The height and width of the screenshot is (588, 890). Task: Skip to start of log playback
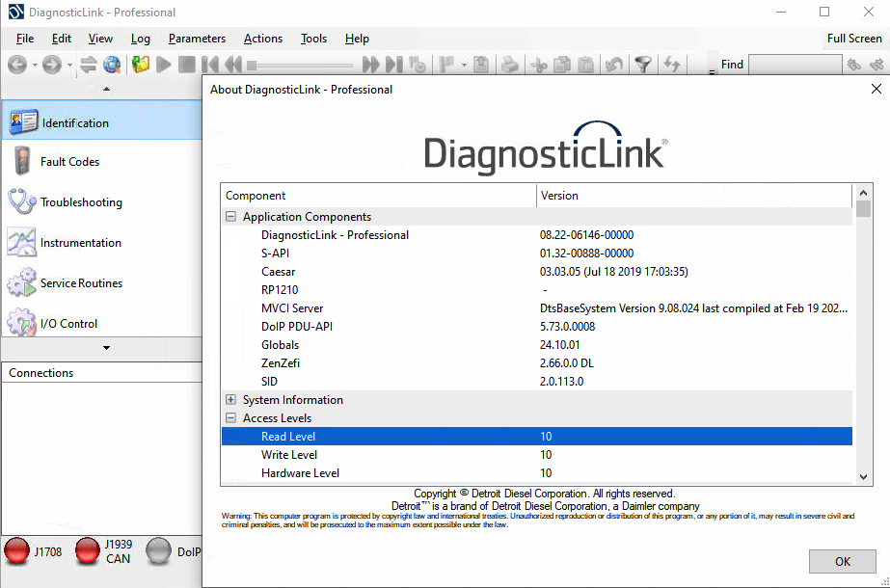(x=210, y=65)
